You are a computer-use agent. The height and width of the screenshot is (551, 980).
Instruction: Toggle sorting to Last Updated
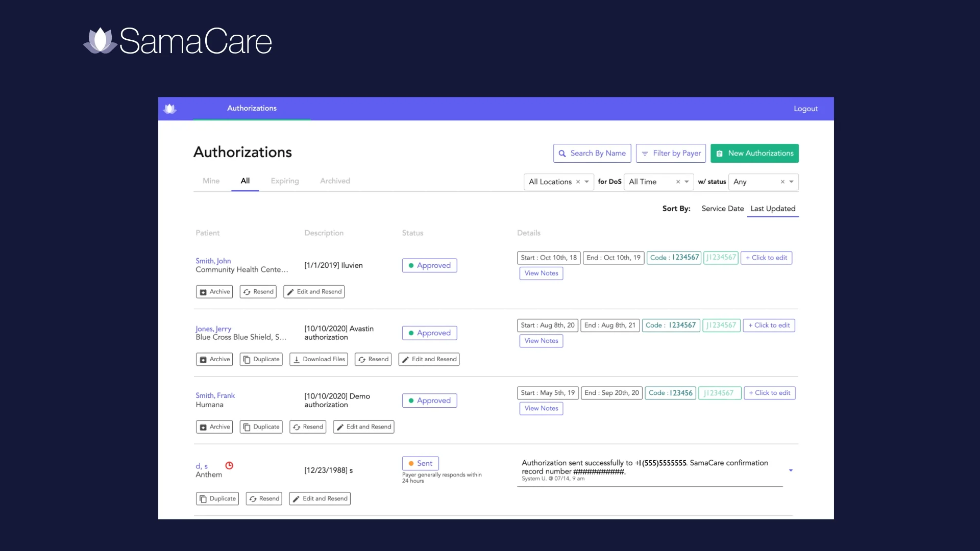[x=772, y=209]
